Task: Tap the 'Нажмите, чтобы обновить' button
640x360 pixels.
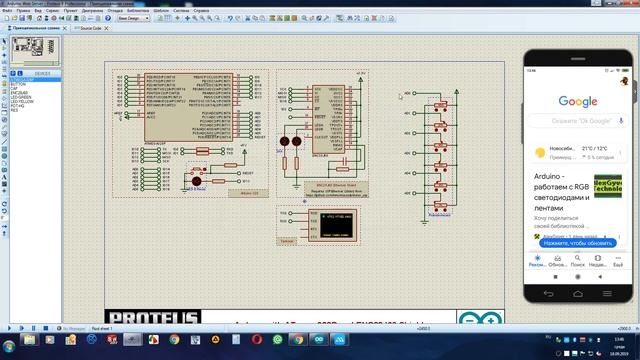Action: pyautogui.click(x=578, y=243)
